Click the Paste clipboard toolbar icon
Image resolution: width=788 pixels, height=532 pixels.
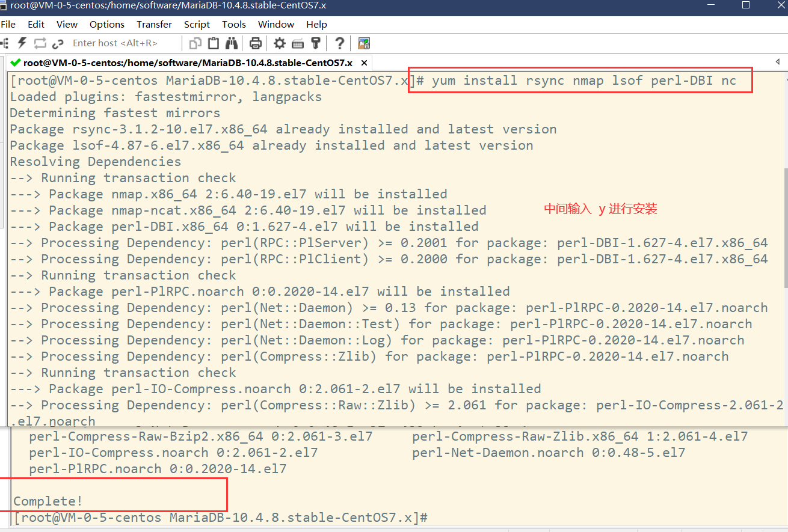click(x=214, y=43)
